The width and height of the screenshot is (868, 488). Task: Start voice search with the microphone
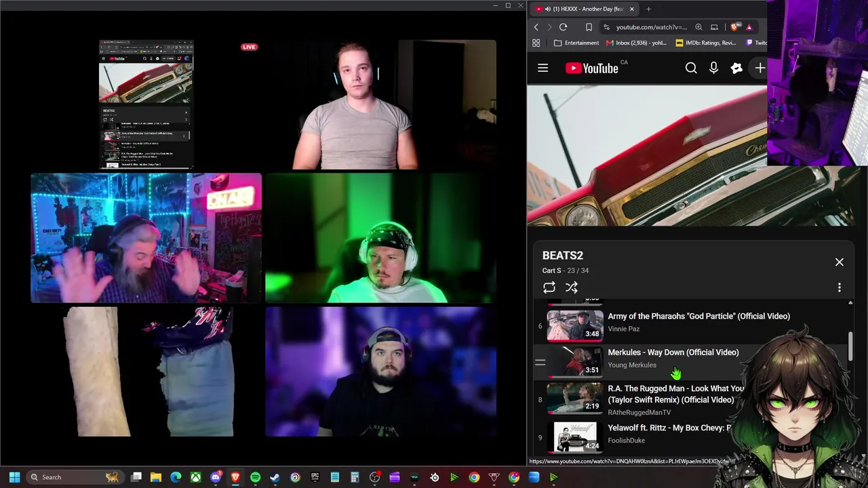pyautogui.click(x=713, y=68)
